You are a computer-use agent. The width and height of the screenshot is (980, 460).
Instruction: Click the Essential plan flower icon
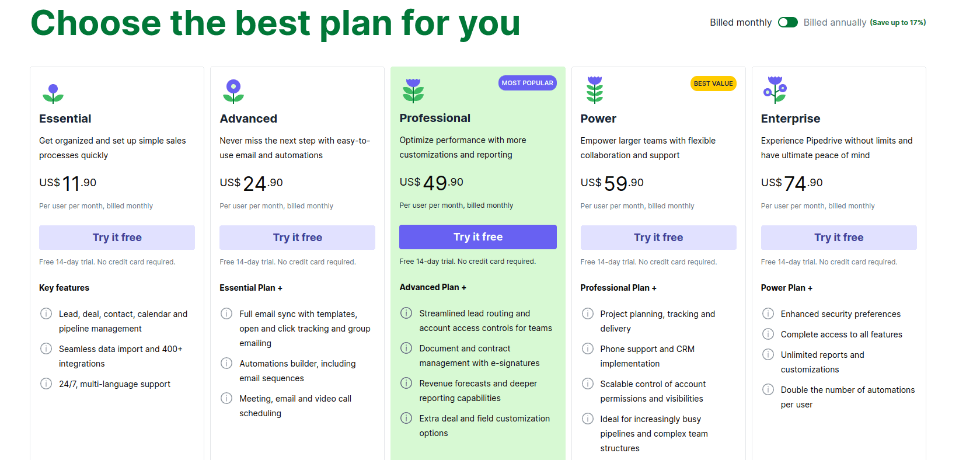tap(53, 93)
